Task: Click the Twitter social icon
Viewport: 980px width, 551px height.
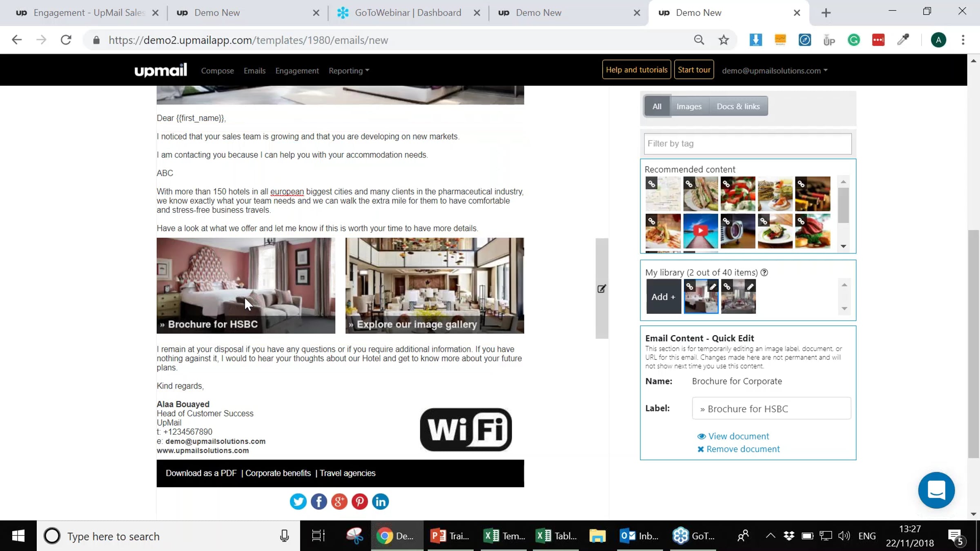Action: [298, 502]
